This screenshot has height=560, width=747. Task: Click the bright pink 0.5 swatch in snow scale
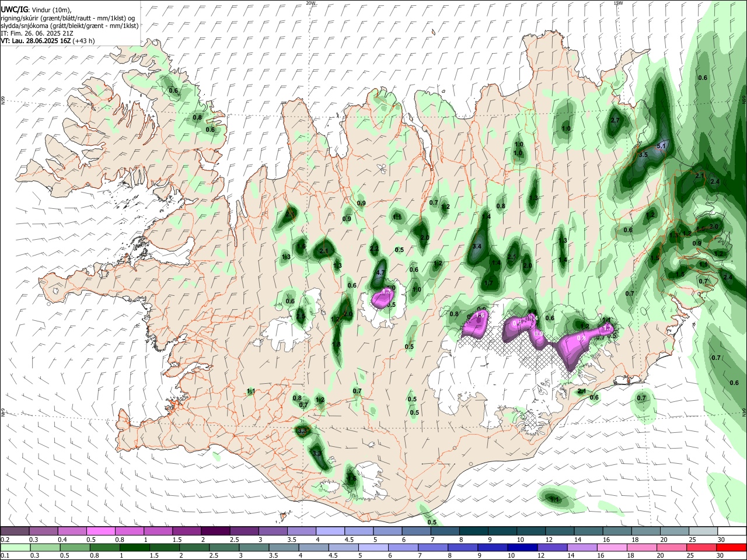click(100, 531)
